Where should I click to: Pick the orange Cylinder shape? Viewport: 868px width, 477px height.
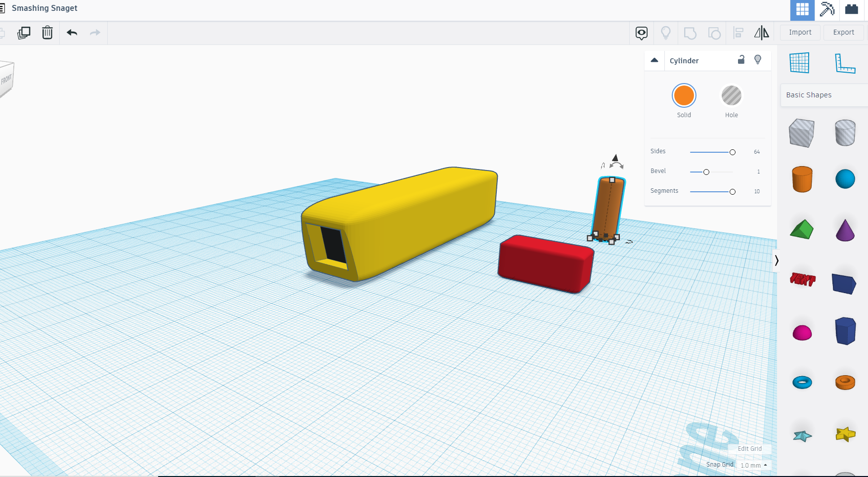[802, 179]
